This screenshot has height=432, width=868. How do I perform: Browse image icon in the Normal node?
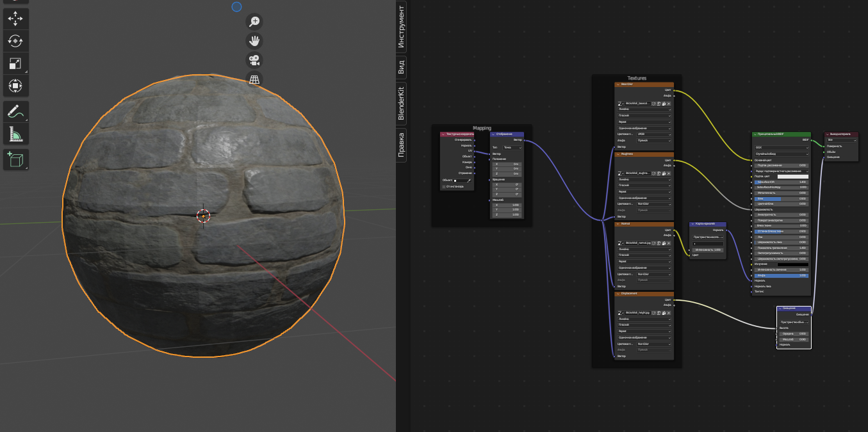tap(621, 243)
